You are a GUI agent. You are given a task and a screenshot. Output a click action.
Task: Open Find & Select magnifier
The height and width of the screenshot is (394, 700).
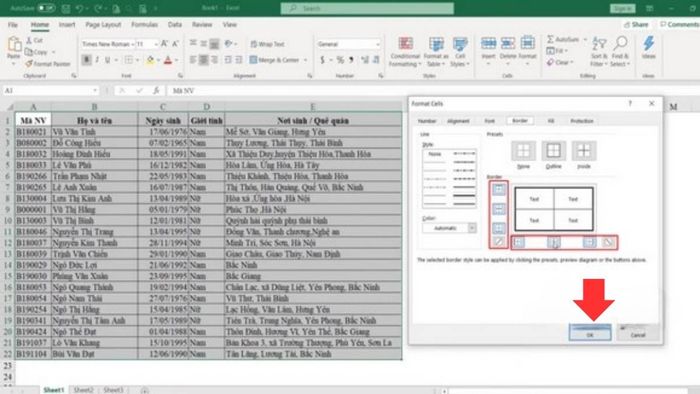click(x=620, y=52)
